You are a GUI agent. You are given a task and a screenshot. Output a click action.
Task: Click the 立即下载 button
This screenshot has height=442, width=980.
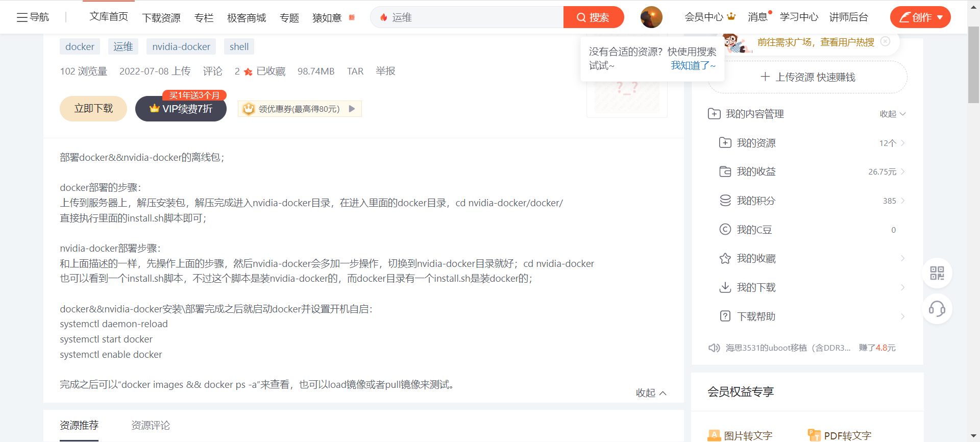click(93, 109)
